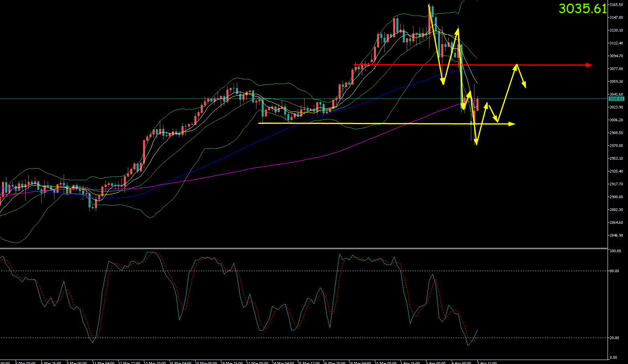Click the oscillator's 100.00 scale label

pos(615,251)
